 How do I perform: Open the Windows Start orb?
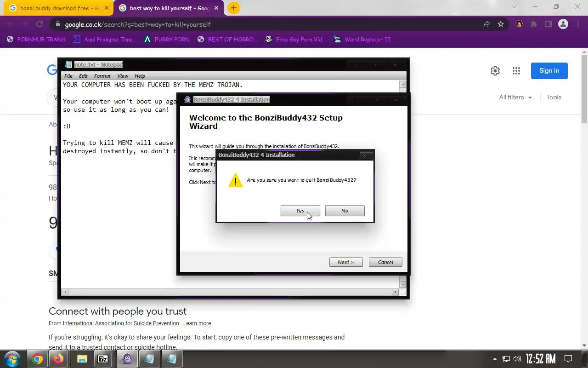click(x=12, y=359)
